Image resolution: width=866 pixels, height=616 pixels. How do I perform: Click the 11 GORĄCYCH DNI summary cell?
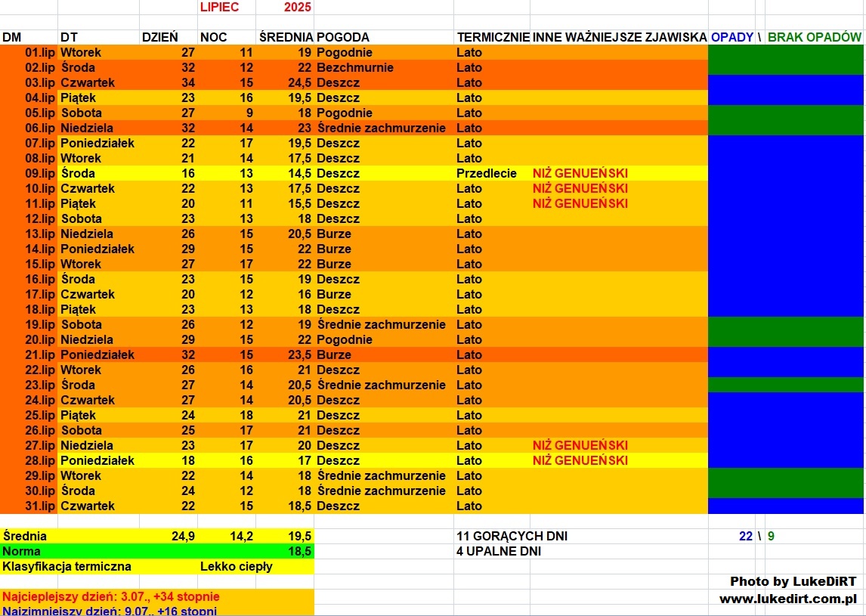coord(512,536)
